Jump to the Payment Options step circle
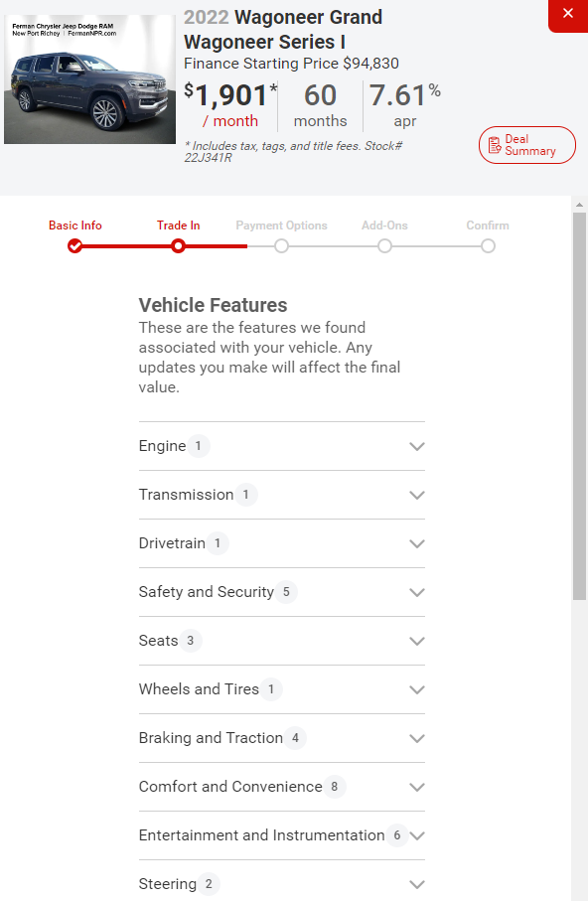Screen dimensions: 588x901 click(x=281, y=246)
